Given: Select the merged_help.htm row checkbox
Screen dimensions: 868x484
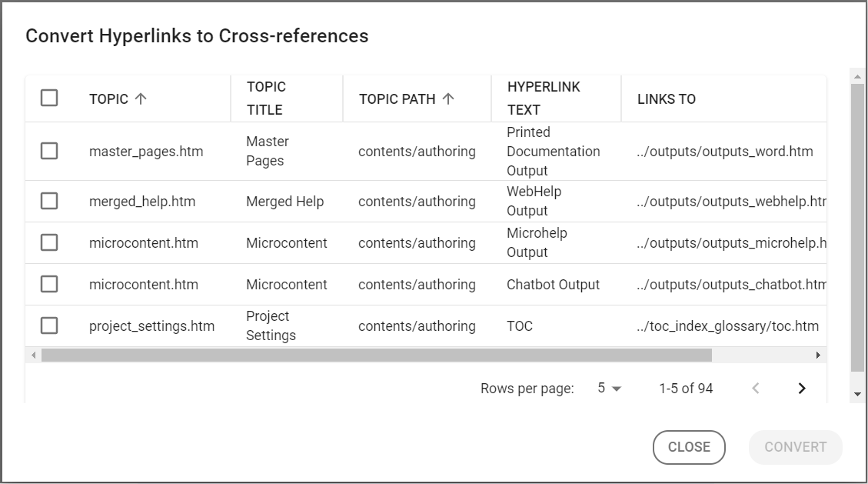Looking at the screenshot, I should (x=49, y=201).
